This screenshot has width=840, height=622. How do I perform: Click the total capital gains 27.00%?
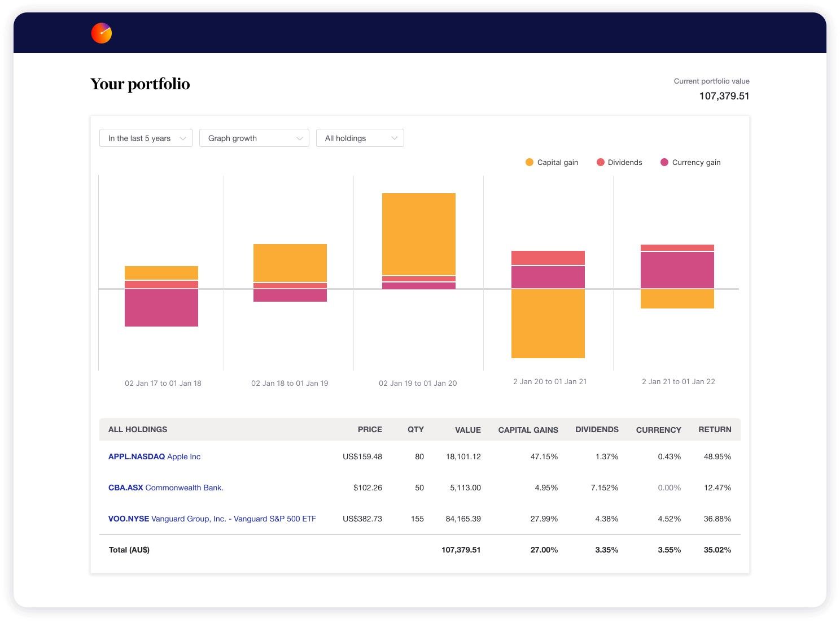click(x=544, y=550)
